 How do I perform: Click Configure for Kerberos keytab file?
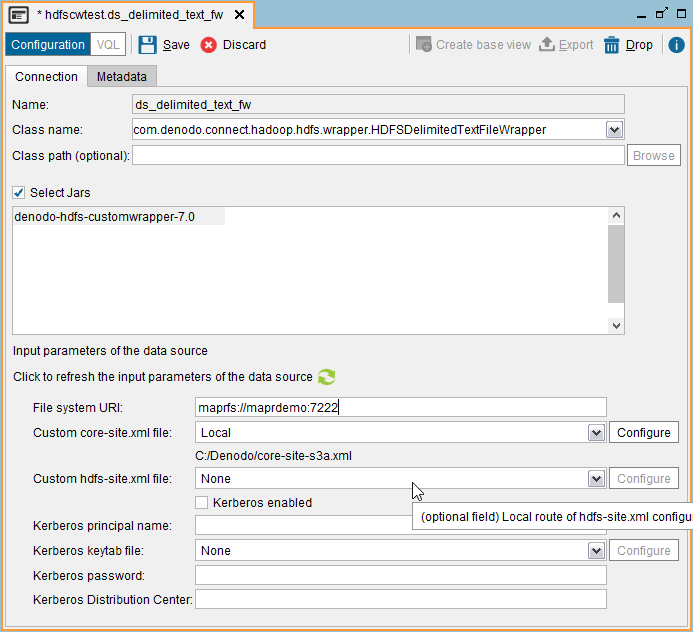click(x=644, y=551)
